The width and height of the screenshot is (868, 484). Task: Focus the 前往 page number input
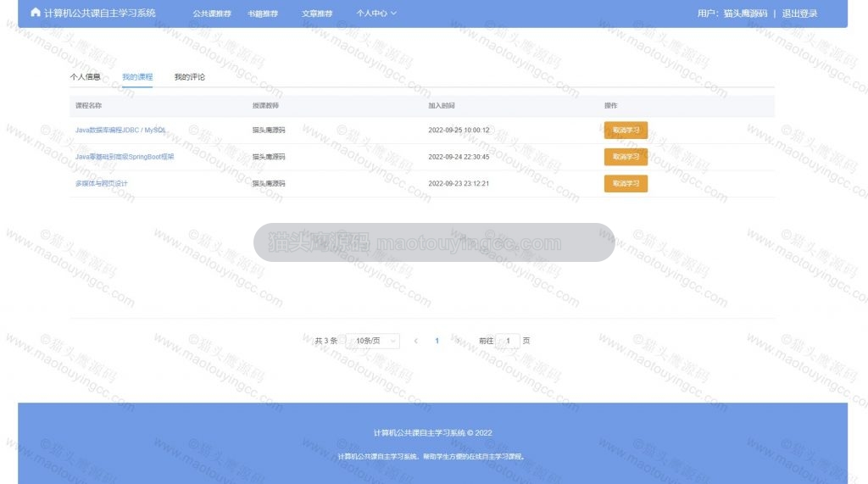coord(508,341)
